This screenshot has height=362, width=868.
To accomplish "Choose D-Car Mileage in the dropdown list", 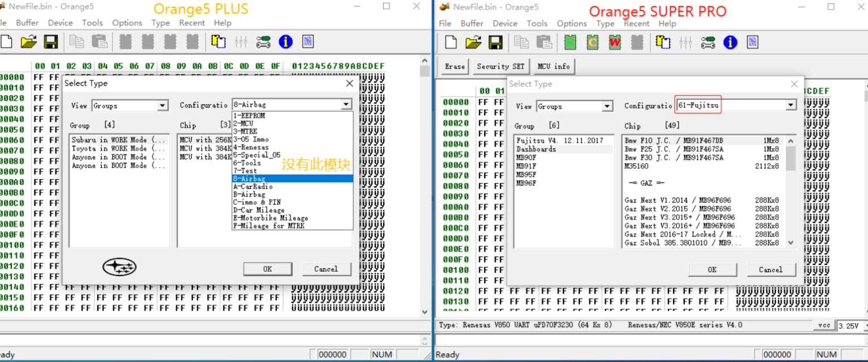I will (259, 210).
